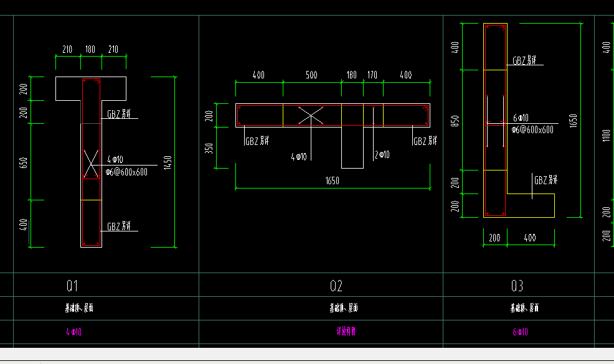Click 400 horizontal dimension below Q3
The image size is (614, 364).
[x=530, y=238]
